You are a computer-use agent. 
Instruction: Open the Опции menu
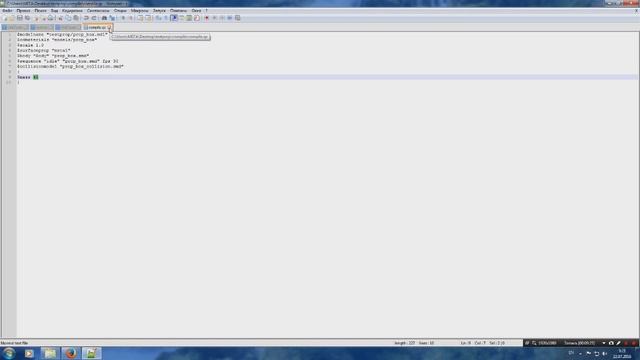click(x=120, y=11)
